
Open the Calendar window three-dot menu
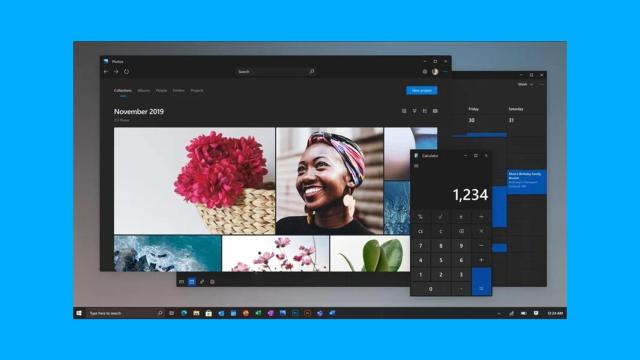click(x=541, y=84)
